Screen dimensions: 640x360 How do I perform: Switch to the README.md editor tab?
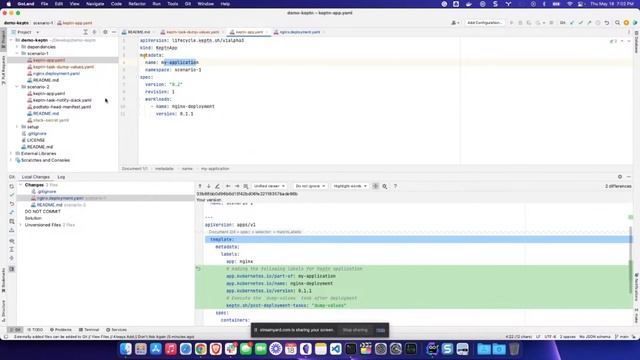(x=138, y=32)
